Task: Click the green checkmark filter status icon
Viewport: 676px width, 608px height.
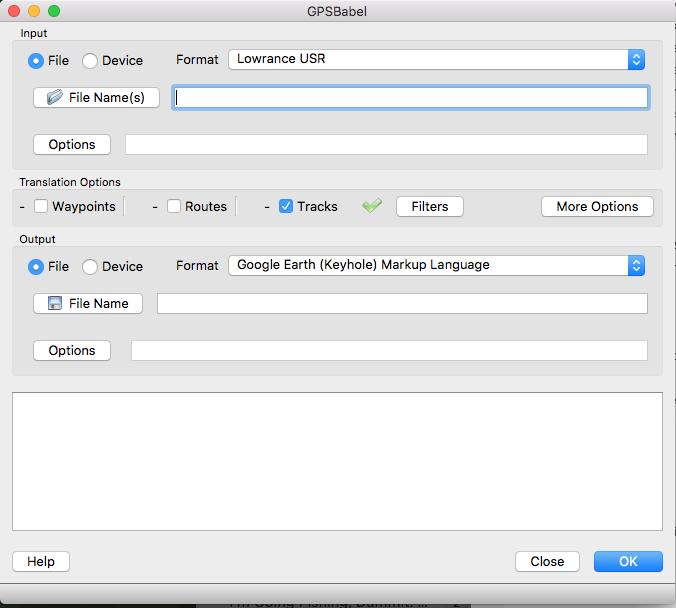Action: [372, 206]
